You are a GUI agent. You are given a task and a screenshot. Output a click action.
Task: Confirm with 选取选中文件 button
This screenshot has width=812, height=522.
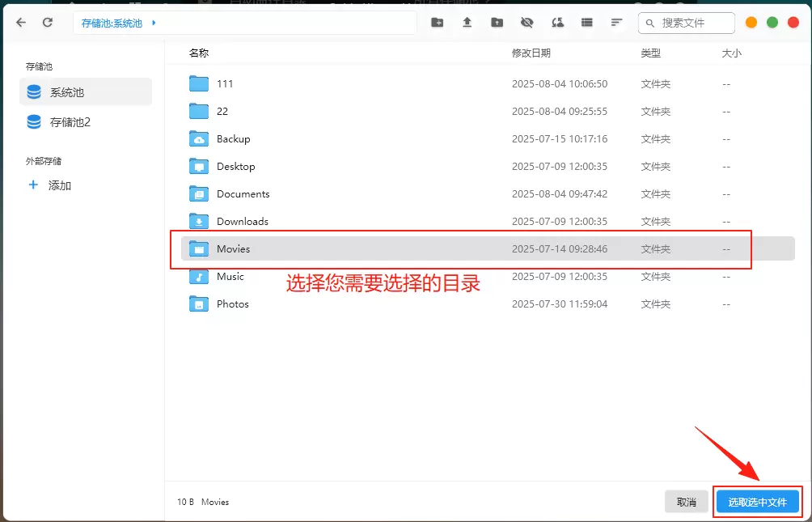[x=757, y=502]
